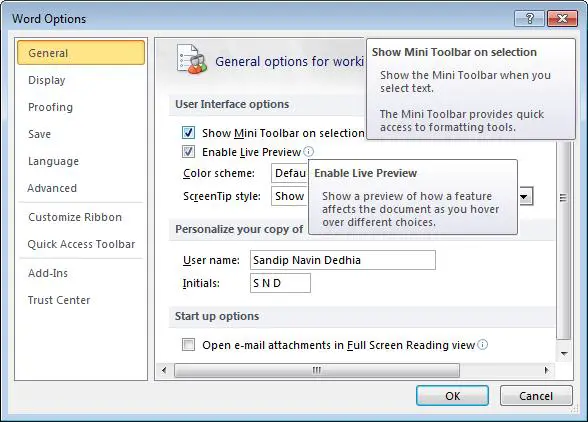The image size is (588, 422).
Task: Open the Color scheme dropdown
Action: click(290, 173)
